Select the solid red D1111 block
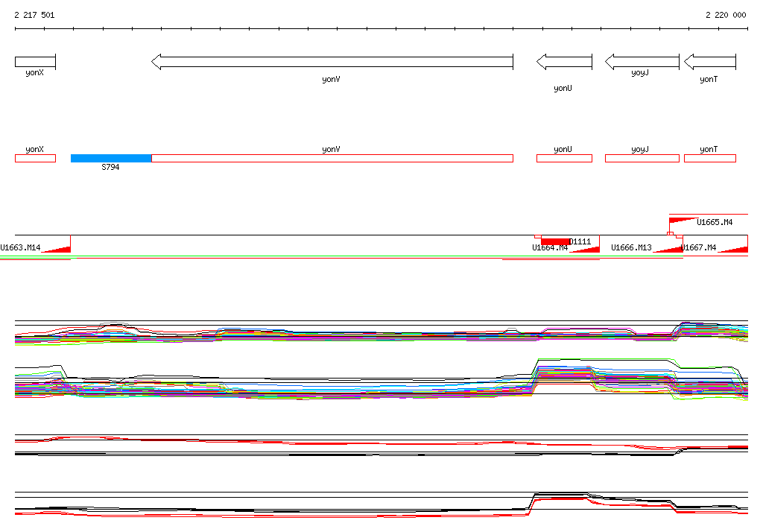 click(556, 241)
